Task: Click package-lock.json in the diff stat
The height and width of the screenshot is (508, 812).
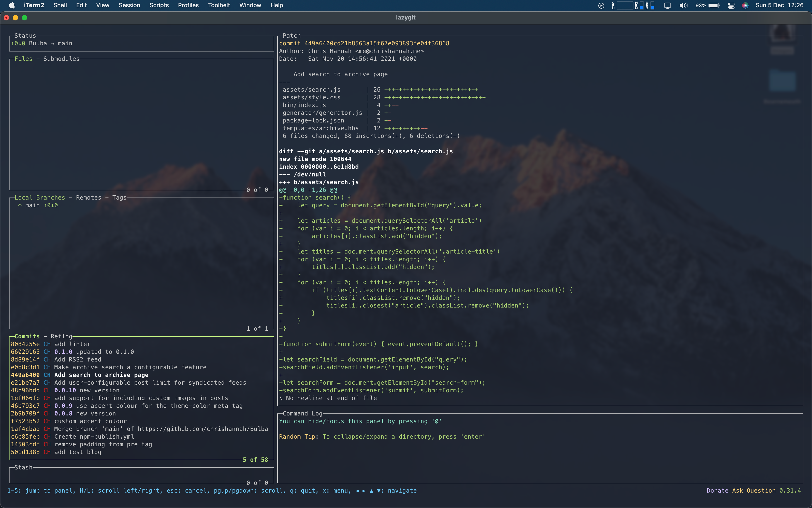Action: click(x=313, y=121)
